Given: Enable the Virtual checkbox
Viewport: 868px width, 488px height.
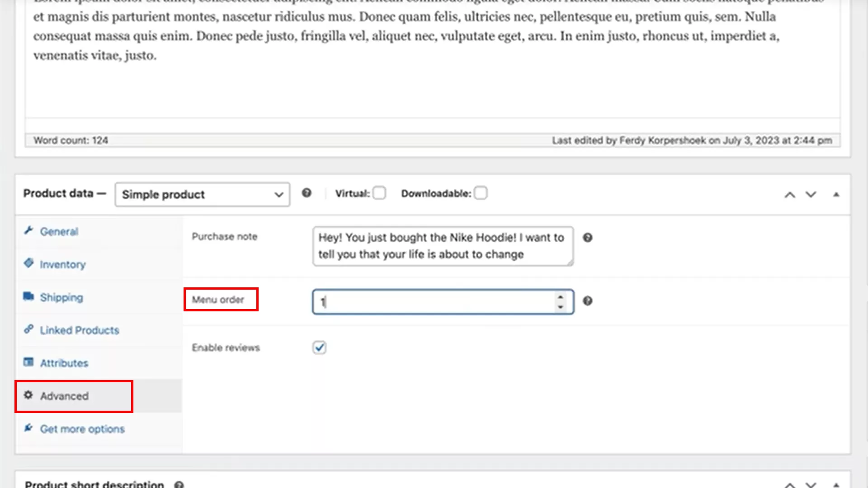Looking at the screenshot, I should [x=379, y=193].
